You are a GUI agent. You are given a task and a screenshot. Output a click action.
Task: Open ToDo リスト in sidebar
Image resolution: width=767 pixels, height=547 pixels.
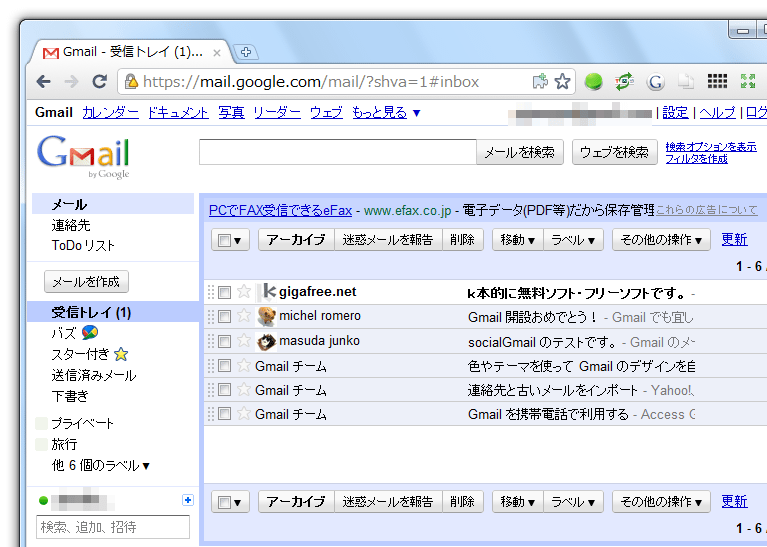click(x=83, y=245)
